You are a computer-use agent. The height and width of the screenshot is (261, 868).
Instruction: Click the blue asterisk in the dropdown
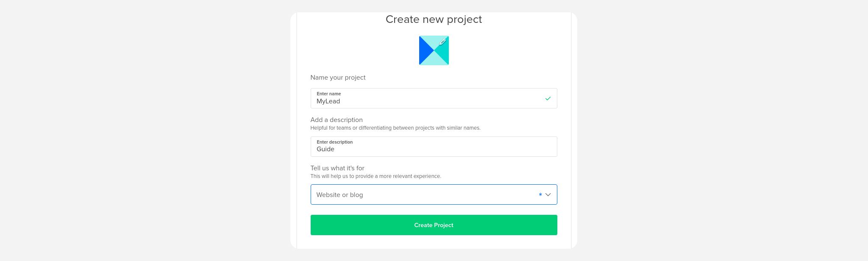coord(540,194)
